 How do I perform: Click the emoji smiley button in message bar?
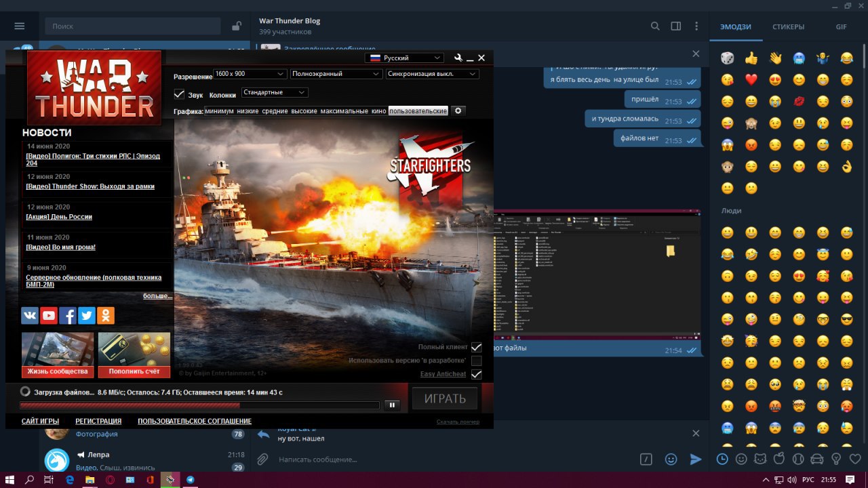click(x=671, y=460)
